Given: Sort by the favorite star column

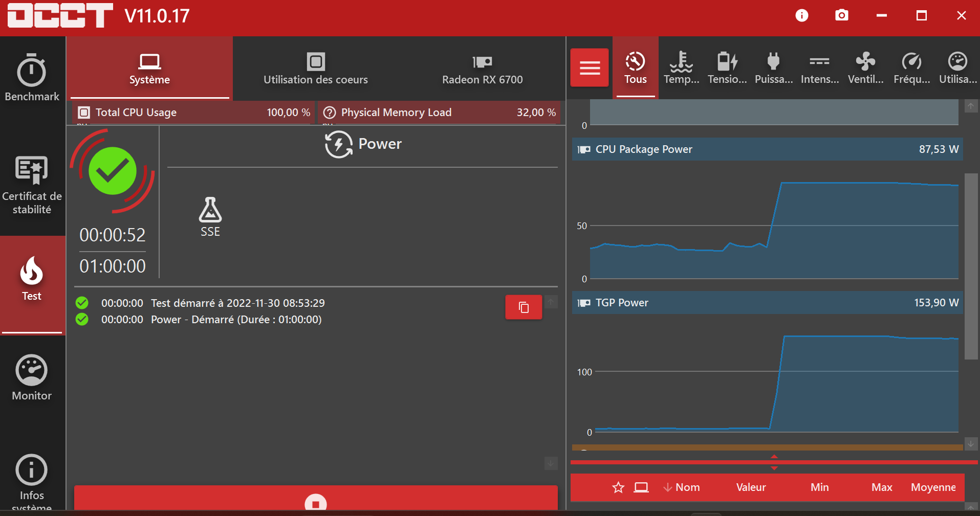Looking at the screenshot, I should click(x=618, y=487).
